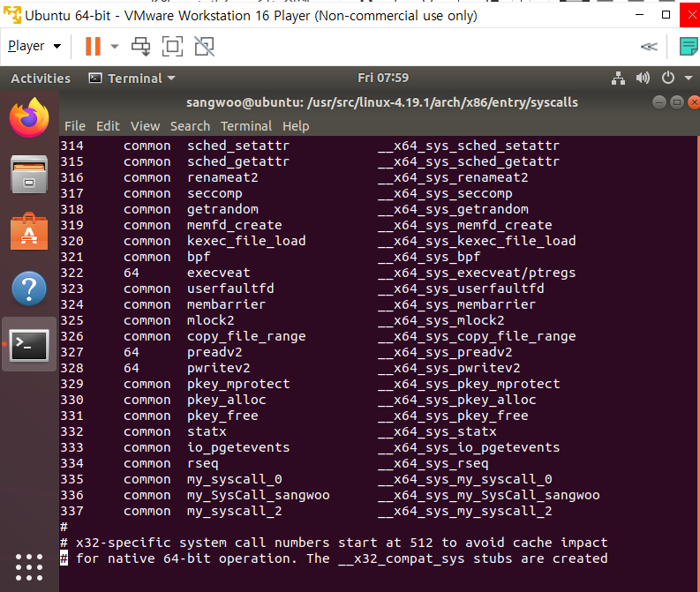
Task: Click the seccomp syscall name
Action: tap(215, 193)
